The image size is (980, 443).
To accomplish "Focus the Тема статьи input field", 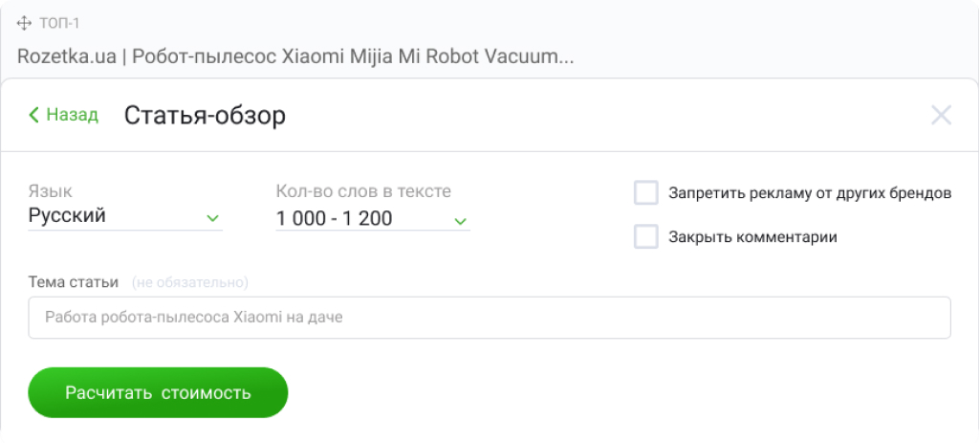I will coord(489,318).
